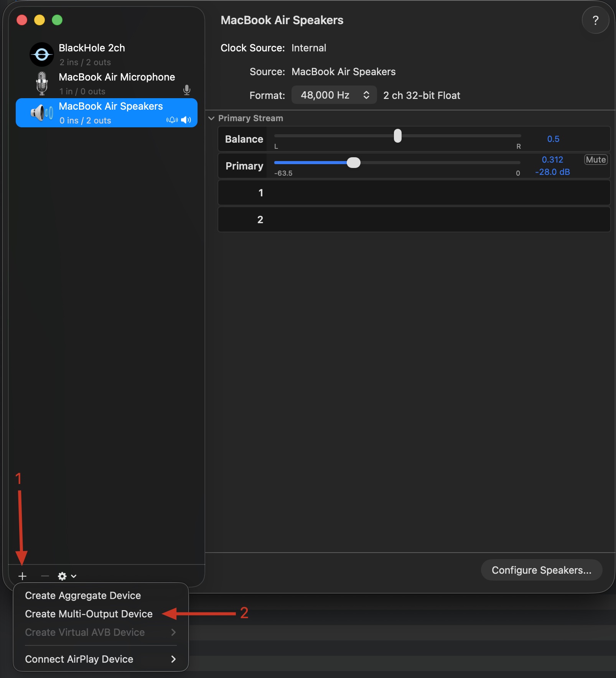Select BlackHole 2ch in device list
The height and width of the screenshot is (678, 616).
click(x=107, y=54)
